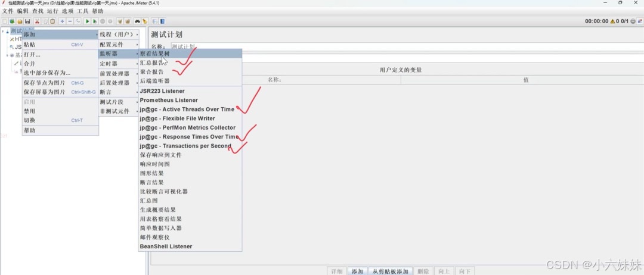The image size is (644, 275).
Task: Add jp@gc - PerfMon Metrics Collector
Action: point(190,127)
